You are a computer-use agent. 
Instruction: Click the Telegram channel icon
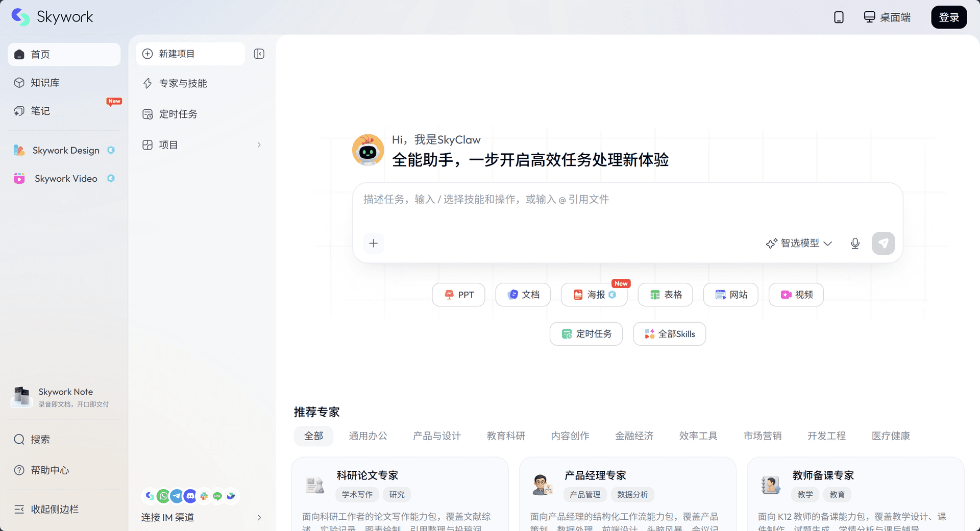pyautogui.click(x=177, y=496)
